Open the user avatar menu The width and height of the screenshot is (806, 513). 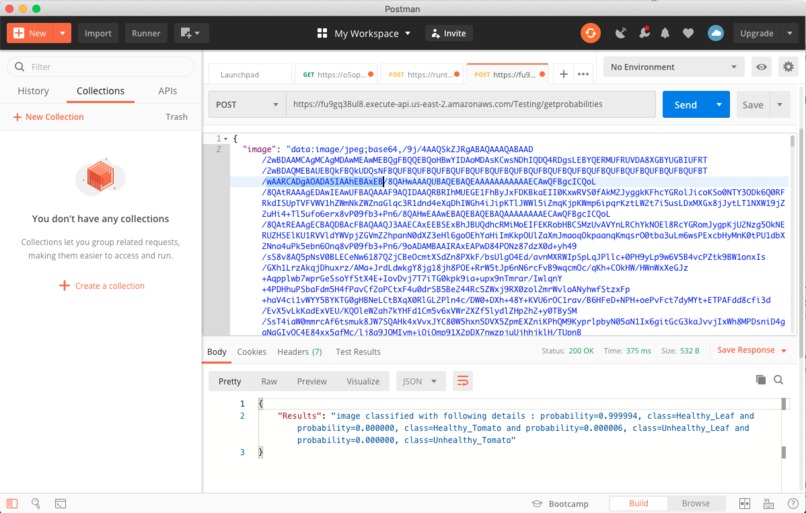pos(716,33)
